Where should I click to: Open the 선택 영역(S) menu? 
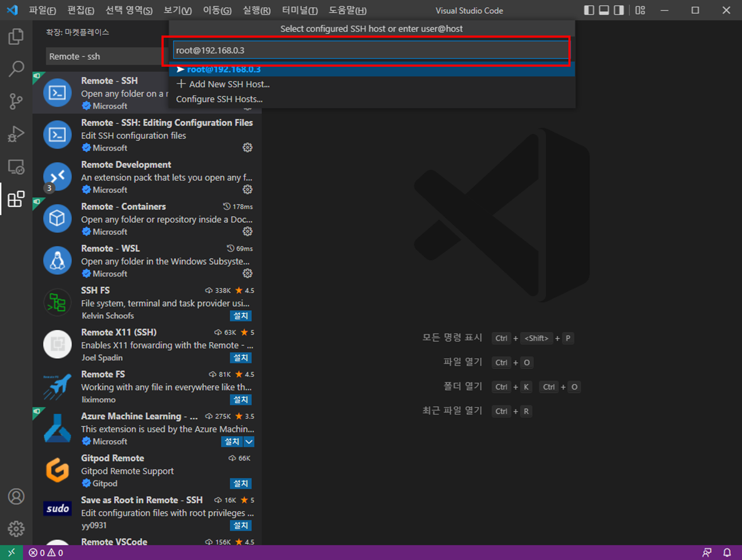[x=129, y=10]
